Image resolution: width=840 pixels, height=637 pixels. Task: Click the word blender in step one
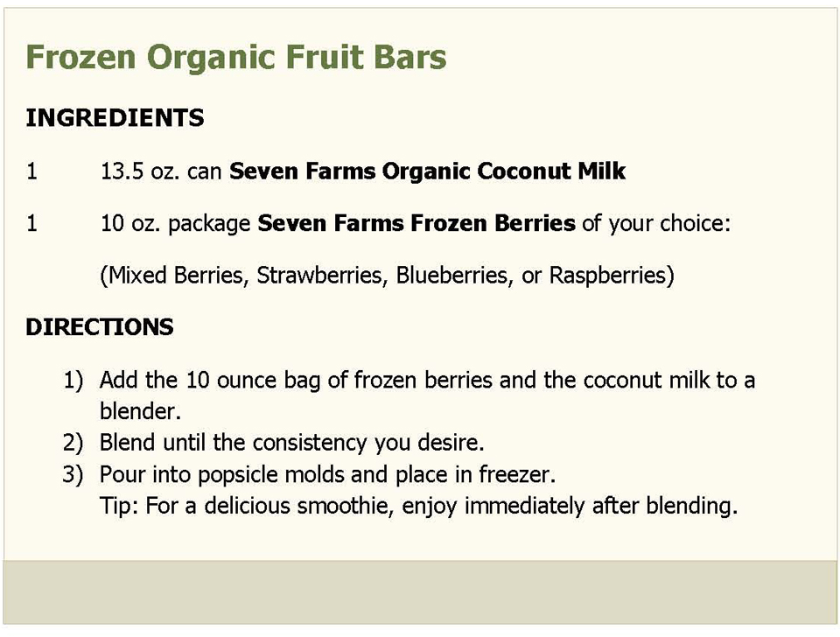(x=140, y=411)
